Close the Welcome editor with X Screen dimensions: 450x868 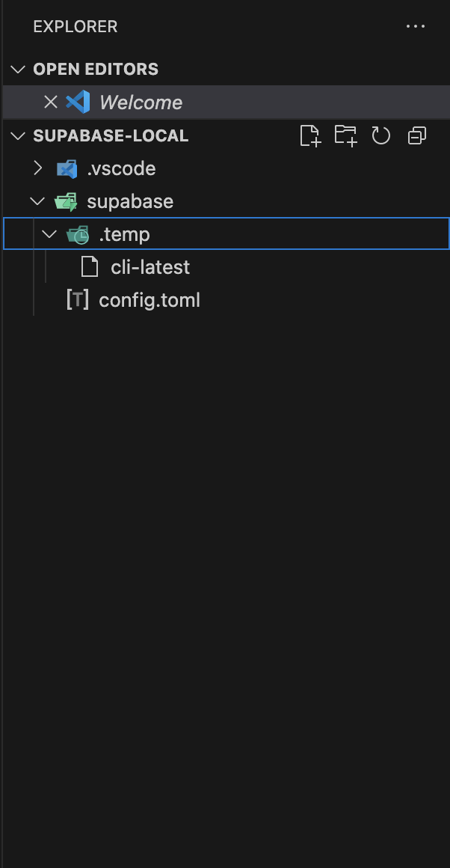(x=51, y=103)
